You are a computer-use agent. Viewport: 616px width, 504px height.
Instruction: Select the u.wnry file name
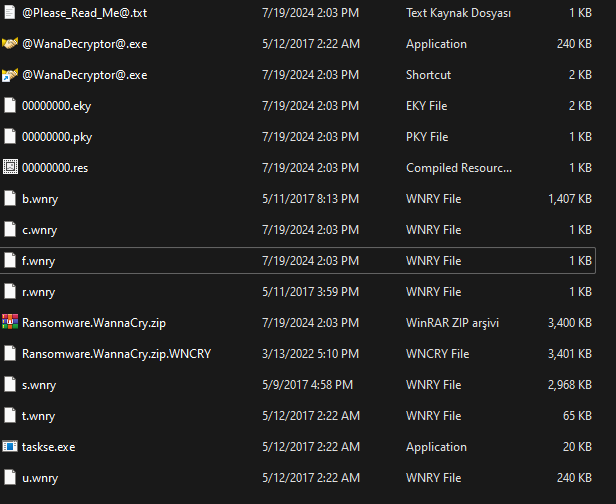click(39, 477)
